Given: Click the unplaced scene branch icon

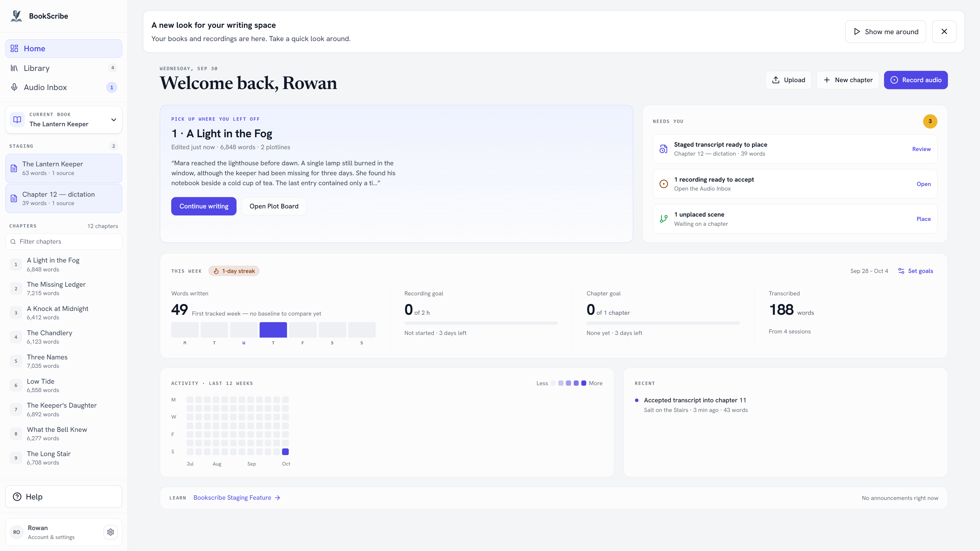Looking at the screenshot, I should tap(664, 219).
